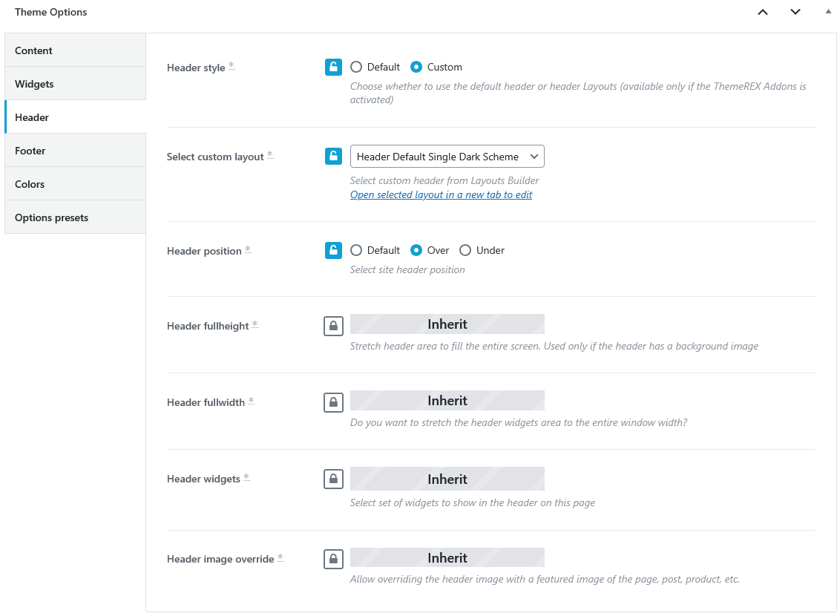
Task: Unlock the Header widgets option
Action: (x=333, y=479)
